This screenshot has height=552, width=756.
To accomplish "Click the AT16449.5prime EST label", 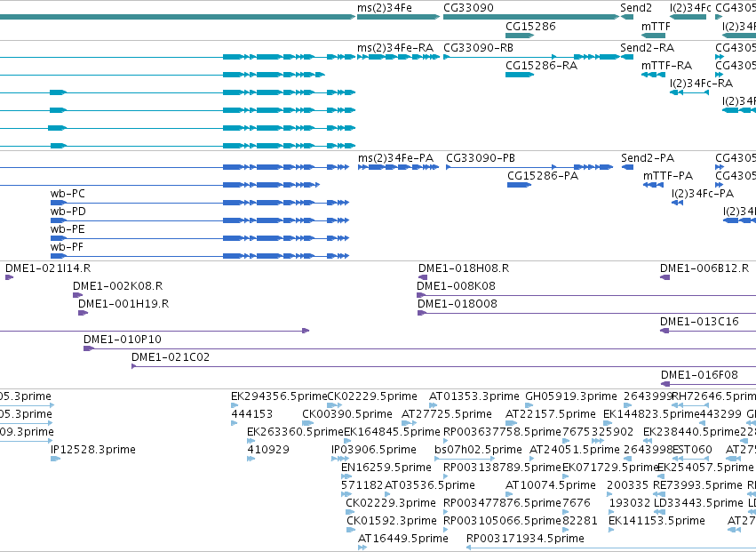I will 403,539.
